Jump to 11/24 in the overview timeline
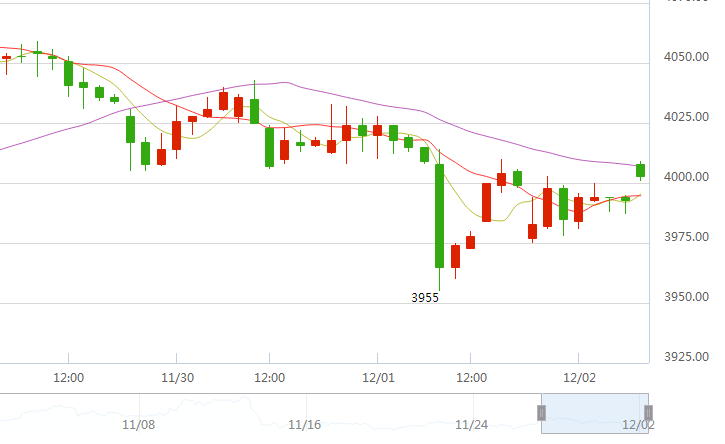This screenshot has width=725, height=444. [x=471, y=425]
